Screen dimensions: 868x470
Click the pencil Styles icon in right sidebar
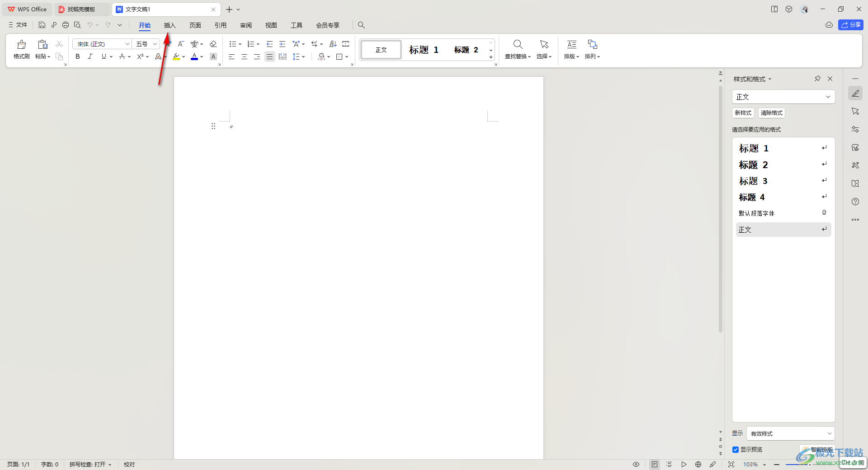pos(855,93)
